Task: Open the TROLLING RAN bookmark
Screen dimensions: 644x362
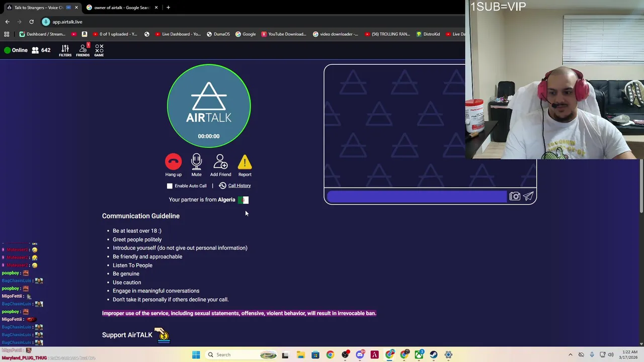Action: pyautogui.click(x=387, y=34)
